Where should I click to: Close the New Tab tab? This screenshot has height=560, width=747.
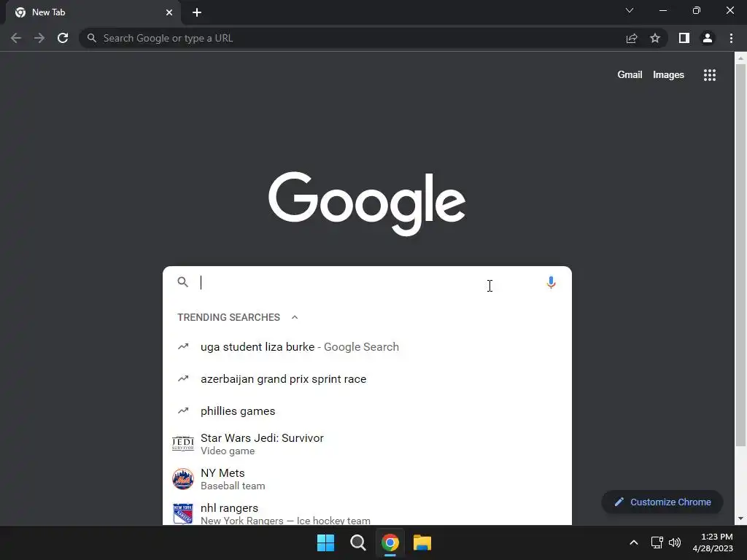click(x=169, y=12)
